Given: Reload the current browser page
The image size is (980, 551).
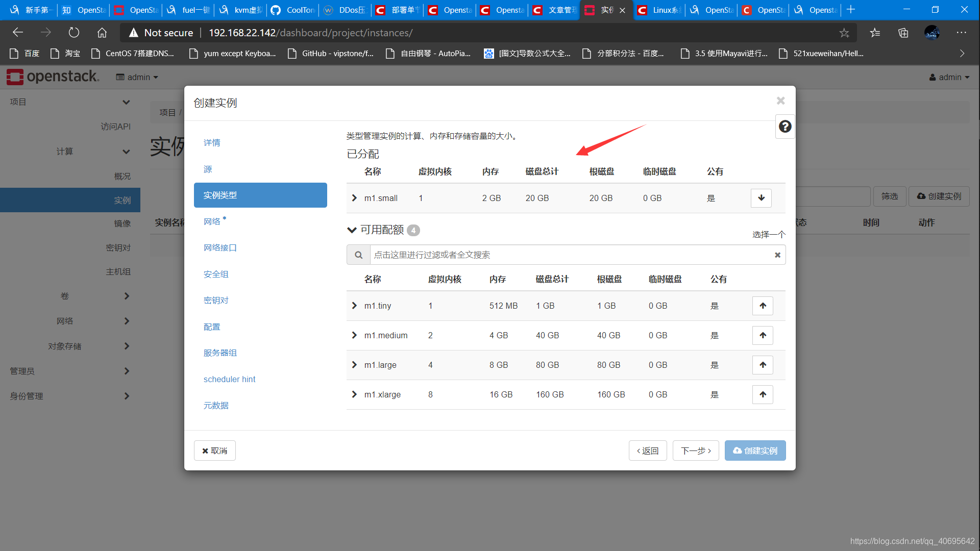Looking at the screenshot, I should (x=74, y=33).
